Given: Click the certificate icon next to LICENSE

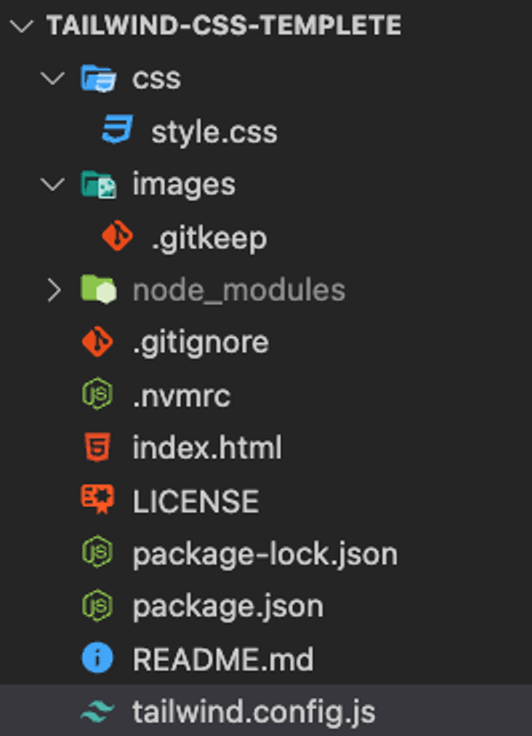Looking at the screenshot, I should (97, 499).
